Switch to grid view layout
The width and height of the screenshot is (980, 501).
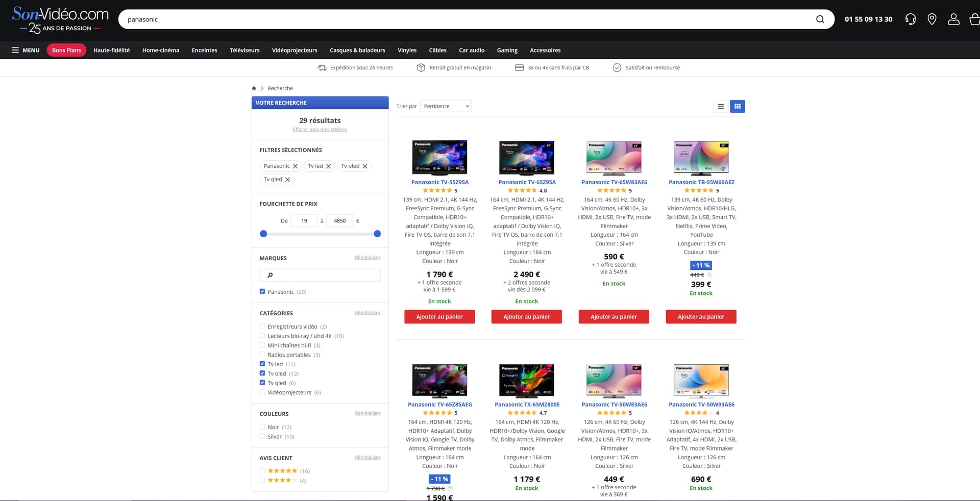[x=737, y=106]
